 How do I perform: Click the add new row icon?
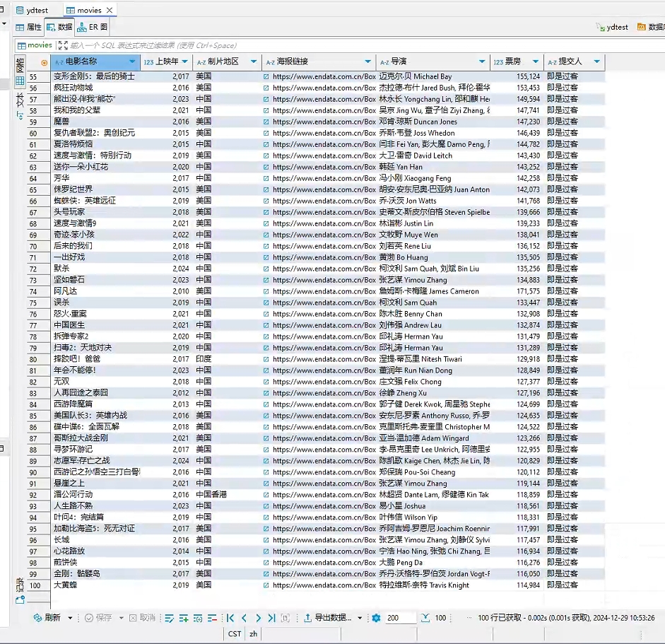coord(184,618)
